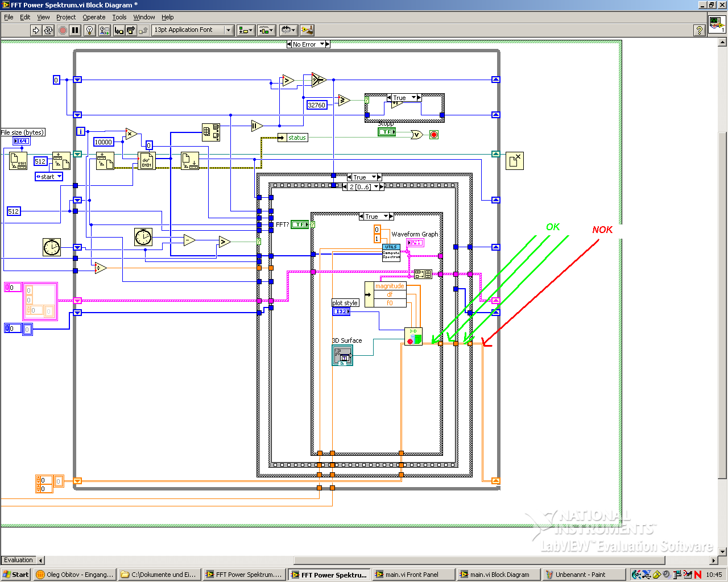Open the Operate menu
The width and height of the screenshot is (728, 582).
[x=94, y=17]
